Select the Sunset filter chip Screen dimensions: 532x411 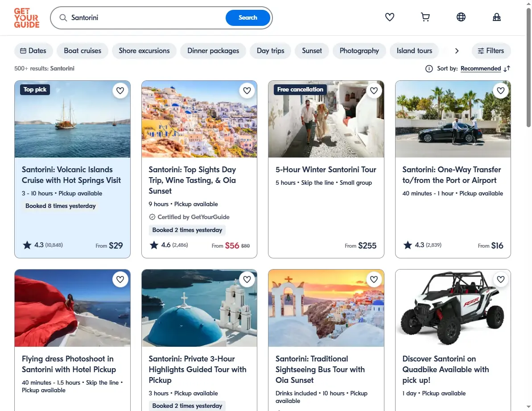pos(312,51)
